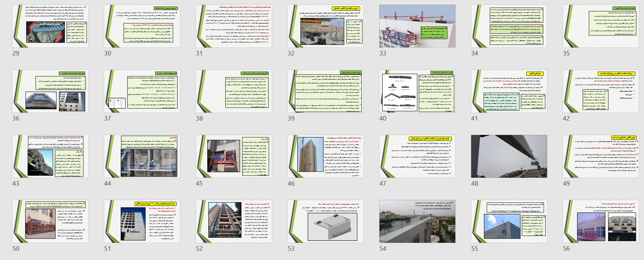Select slide 47 thumbnail
The height and width of the screenshot is (260, 644).
pos(417,156)
